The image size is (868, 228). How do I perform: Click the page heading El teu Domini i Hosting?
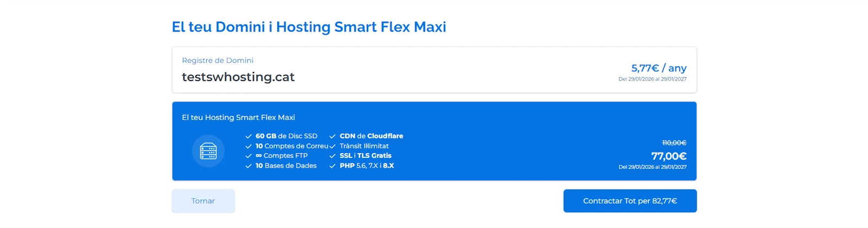pos(309,27)
